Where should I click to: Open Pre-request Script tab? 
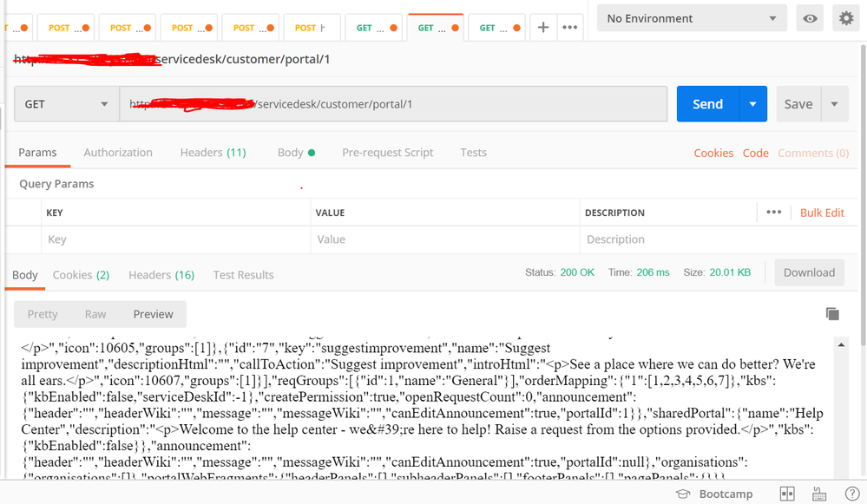[x=388, y=153]
